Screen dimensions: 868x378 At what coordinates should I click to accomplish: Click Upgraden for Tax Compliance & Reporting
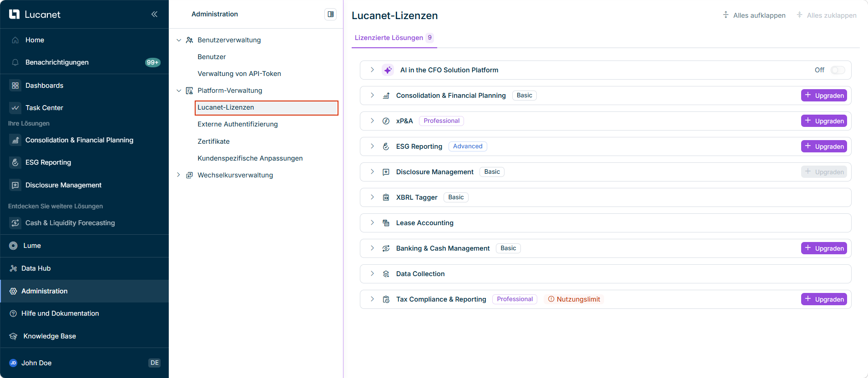(824, 299)
